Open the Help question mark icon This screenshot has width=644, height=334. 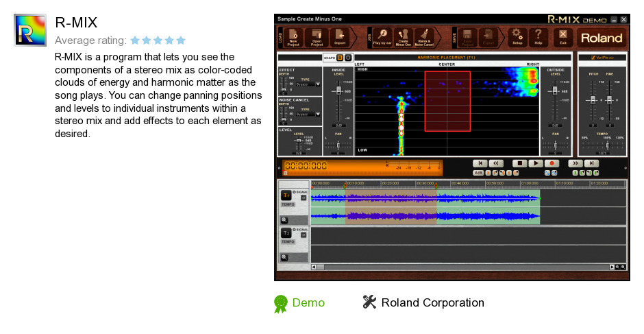pyautogui.click(x=538, y=38)
